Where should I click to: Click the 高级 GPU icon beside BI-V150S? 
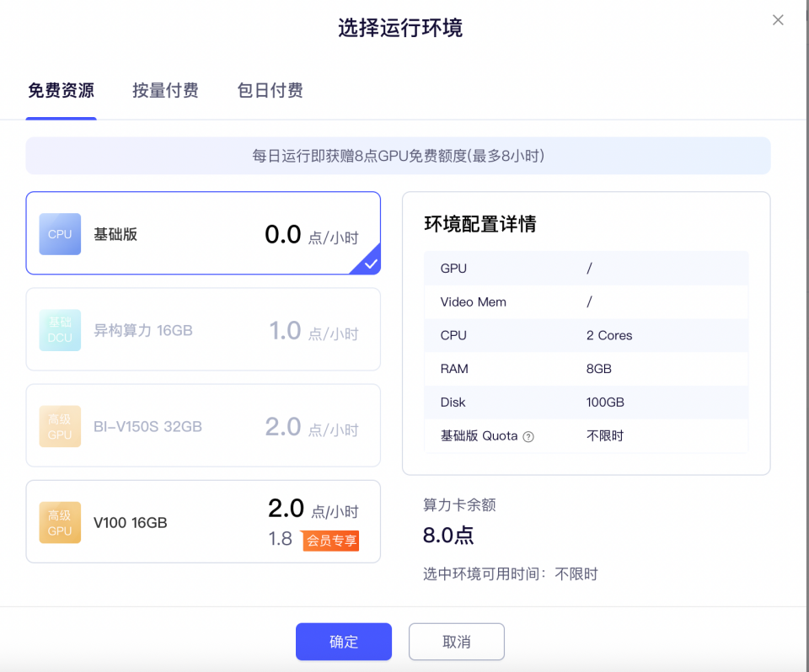[60, 426]
